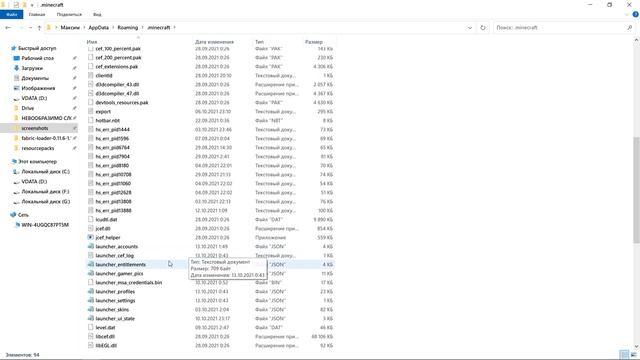Click the search magnifier icon

pyautogui.click(x=630, y=28)
